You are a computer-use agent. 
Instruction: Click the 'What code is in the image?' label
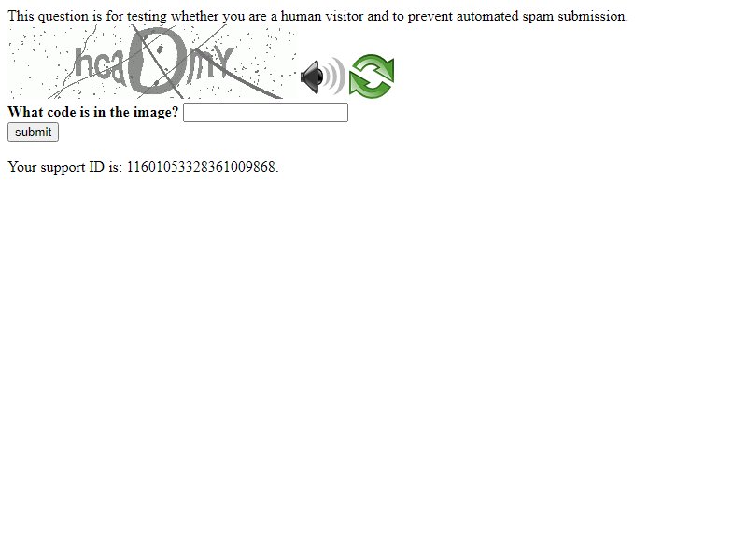tap(92, 112)
